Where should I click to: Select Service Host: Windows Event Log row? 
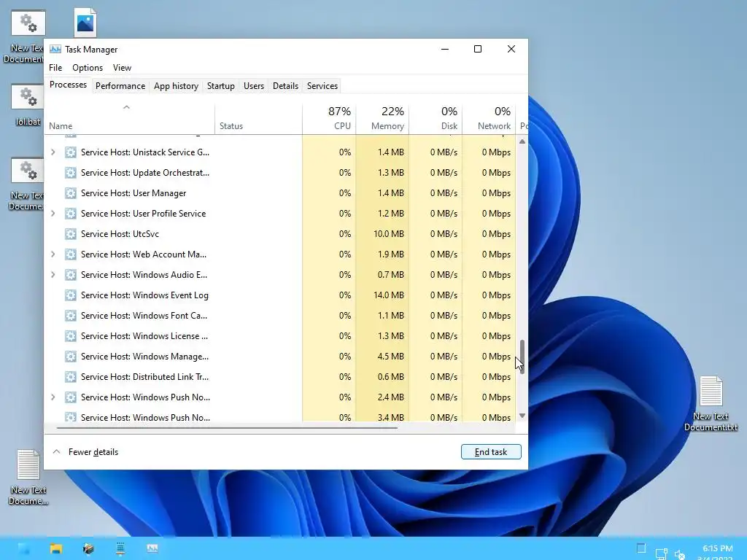pos(280,295)
